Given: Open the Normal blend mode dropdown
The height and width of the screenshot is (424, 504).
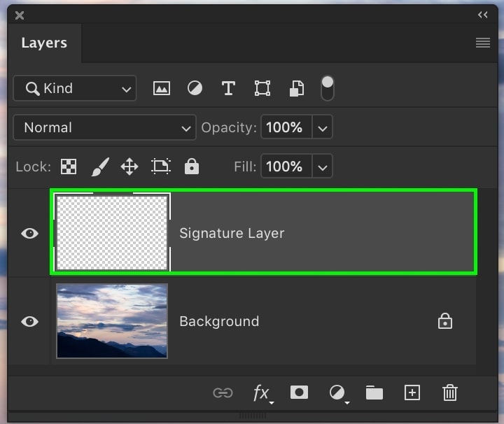Looking at the screenshot, I should pyautogui.click(x=104, y=127).
